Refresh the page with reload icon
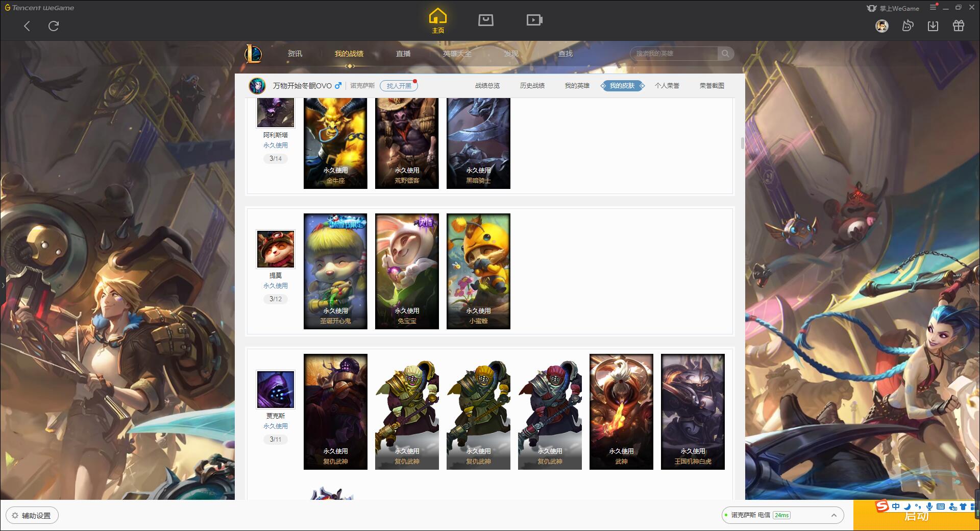The height and width of the screenshot is (531, 980). (x=54, y=26)
